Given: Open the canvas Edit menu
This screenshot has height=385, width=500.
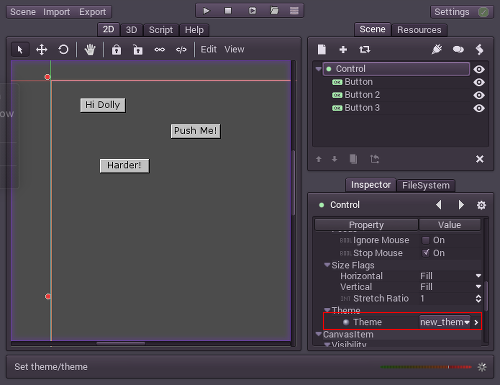Looking at the screenshot, I should pyautogui.click(x=208, y=49).
